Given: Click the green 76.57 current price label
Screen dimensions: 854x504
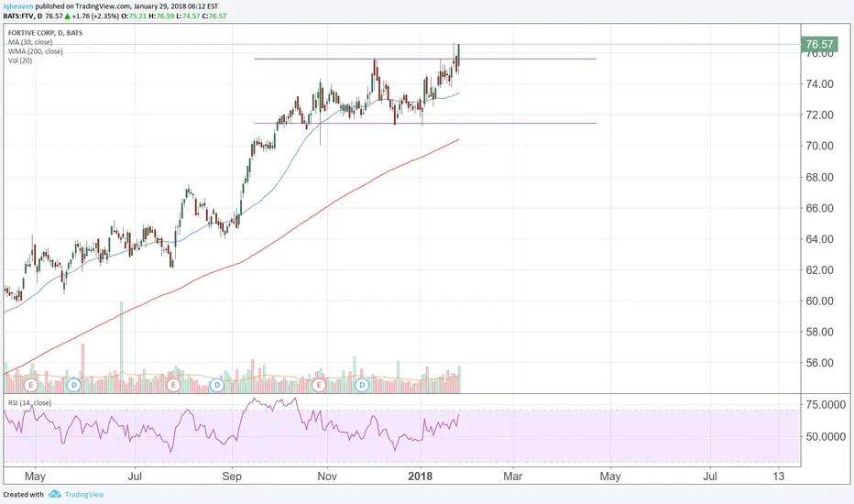Looking at the screenshot, I should coord(819,44).
